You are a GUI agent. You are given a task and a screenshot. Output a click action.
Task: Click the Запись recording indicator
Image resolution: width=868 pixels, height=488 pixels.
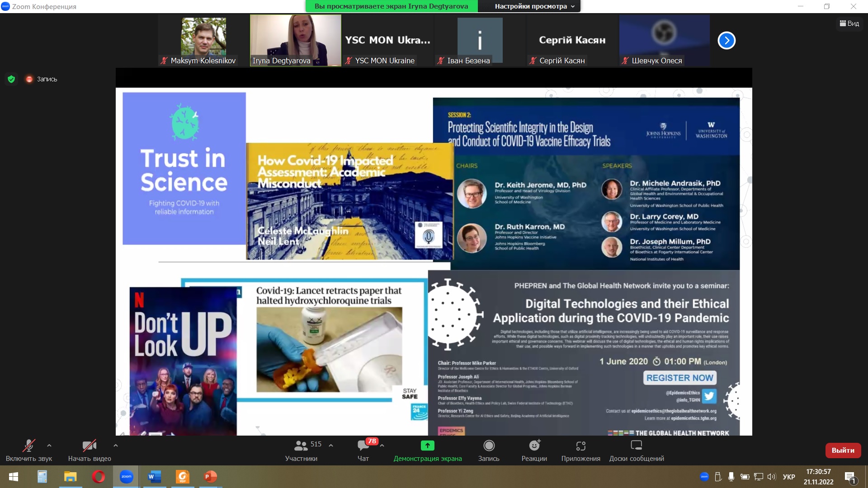(42, 79)
